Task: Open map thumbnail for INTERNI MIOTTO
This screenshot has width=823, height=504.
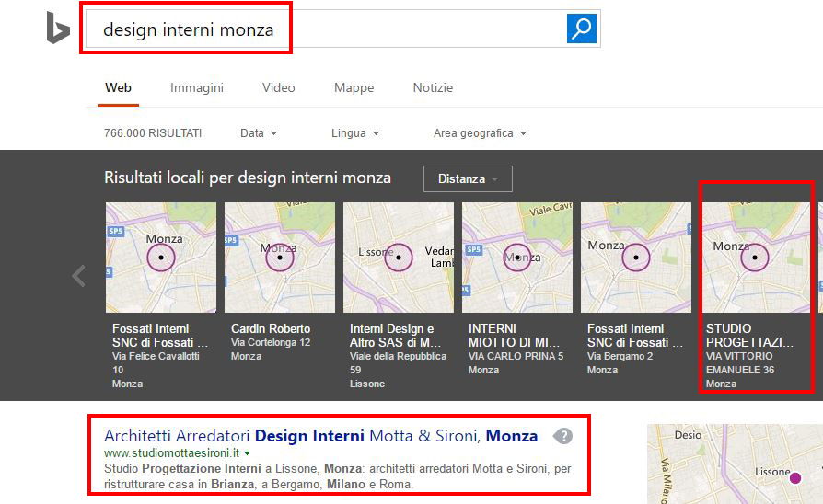Action: [517, 258]
